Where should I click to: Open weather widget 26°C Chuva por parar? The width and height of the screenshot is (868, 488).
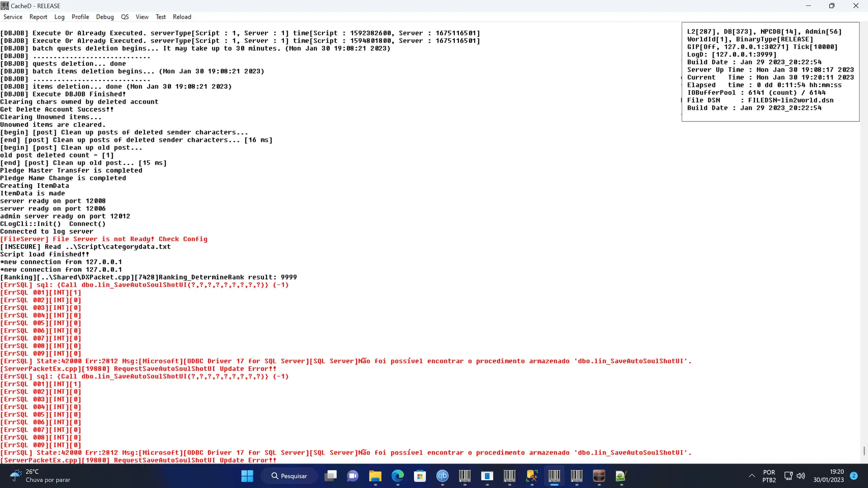[x=40, y=476]
